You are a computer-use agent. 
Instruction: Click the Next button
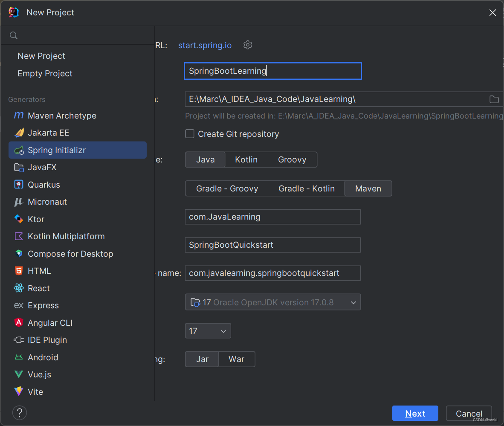415,414
